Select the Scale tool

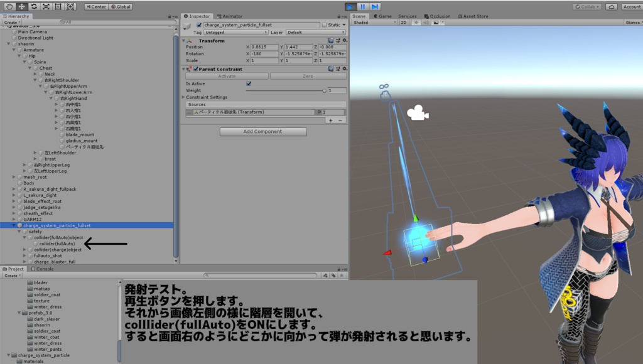click(x=45, y=6)
